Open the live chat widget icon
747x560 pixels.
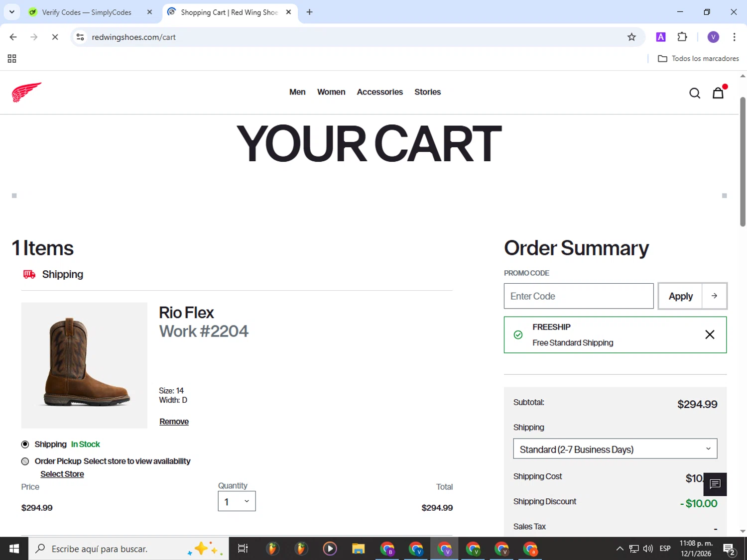[x=715, y=484]
